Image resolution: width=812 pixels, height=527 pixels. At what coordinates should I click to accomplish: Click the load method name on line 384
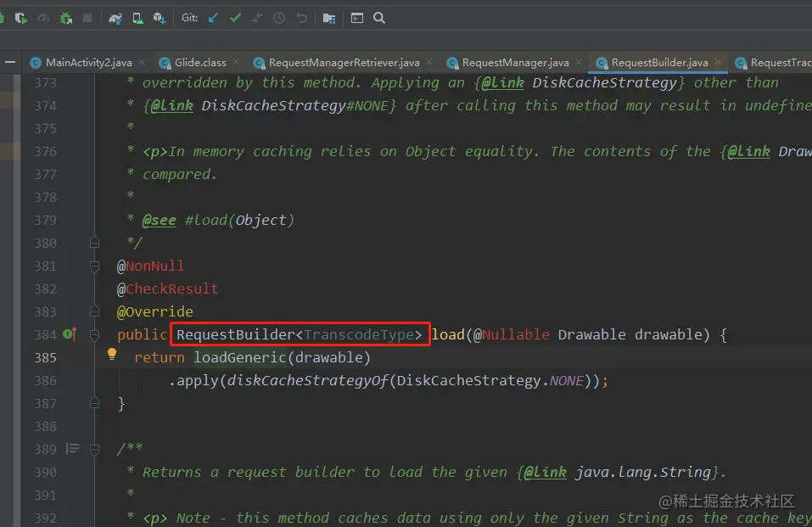click(x=449, y=334)
